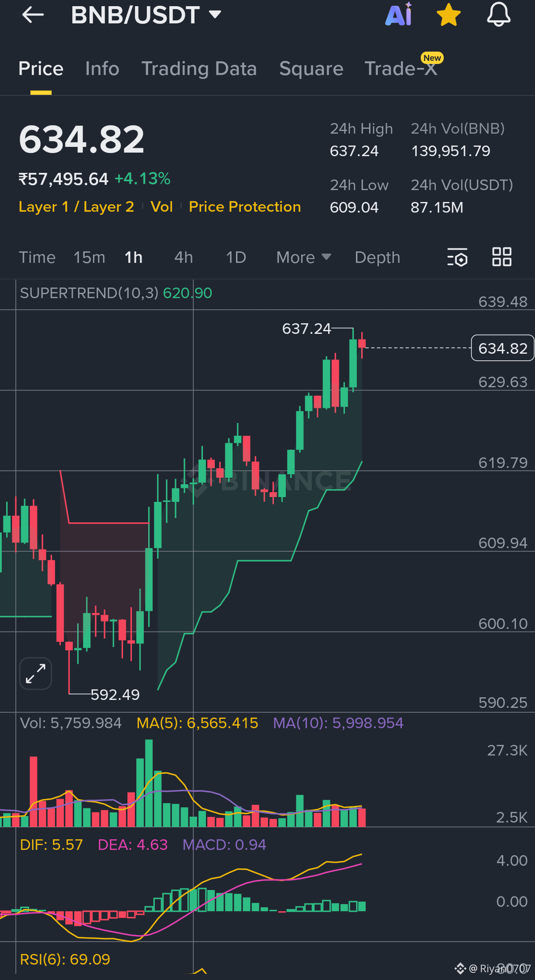
Task: Open the Square tab
Action: 311,69
